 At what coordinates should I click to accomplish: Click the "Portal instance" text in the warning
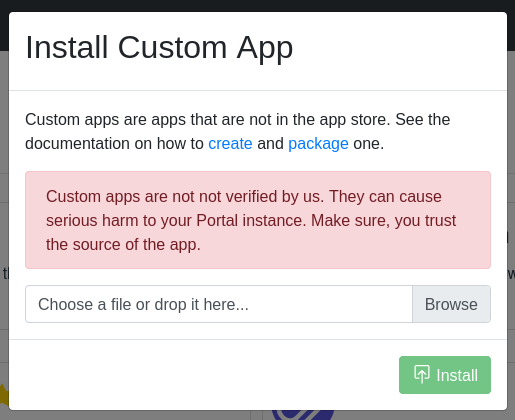point(251,220)
